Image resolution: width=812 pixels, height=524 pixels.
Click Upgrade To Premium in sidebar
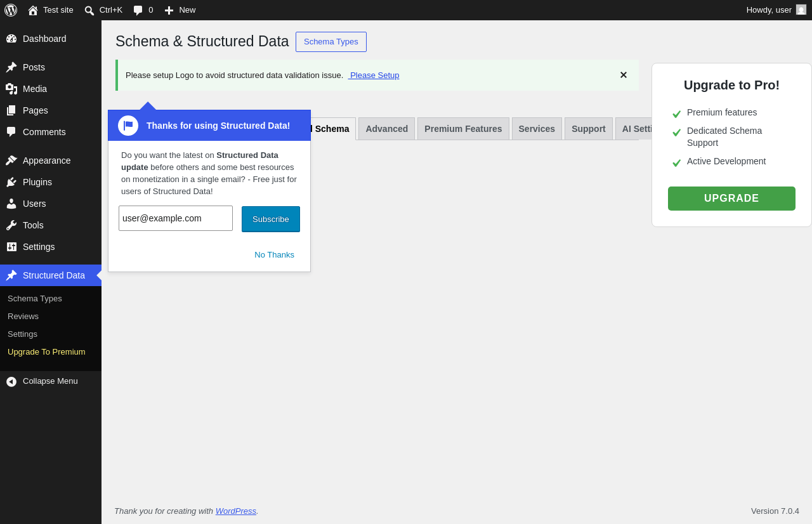click(46, 351)
